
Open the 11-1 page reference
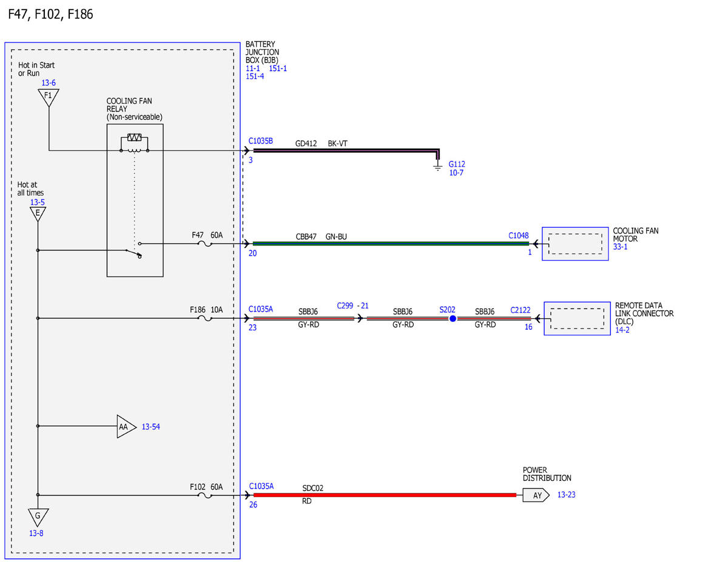click(253, 69)
